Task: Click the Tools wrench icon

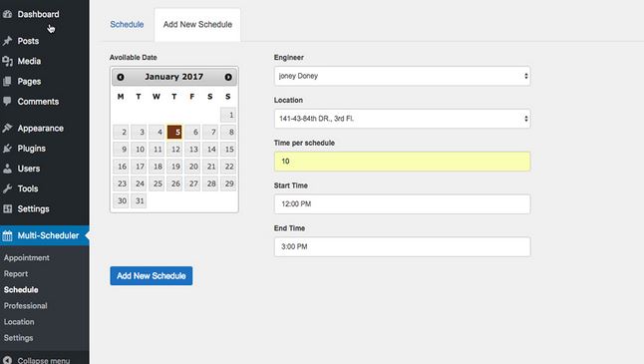Action: (7, 188)
